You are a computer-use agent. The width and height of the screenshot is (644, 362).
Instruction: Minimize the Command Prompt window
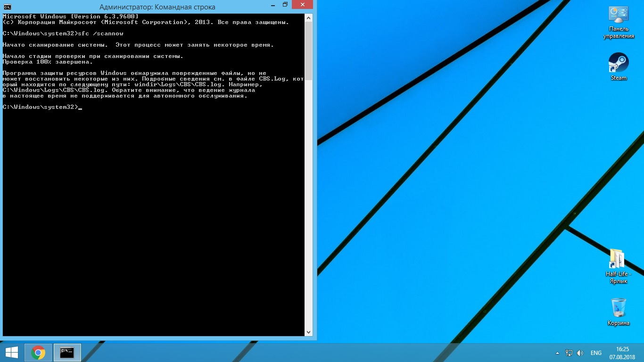click(271, 5)
